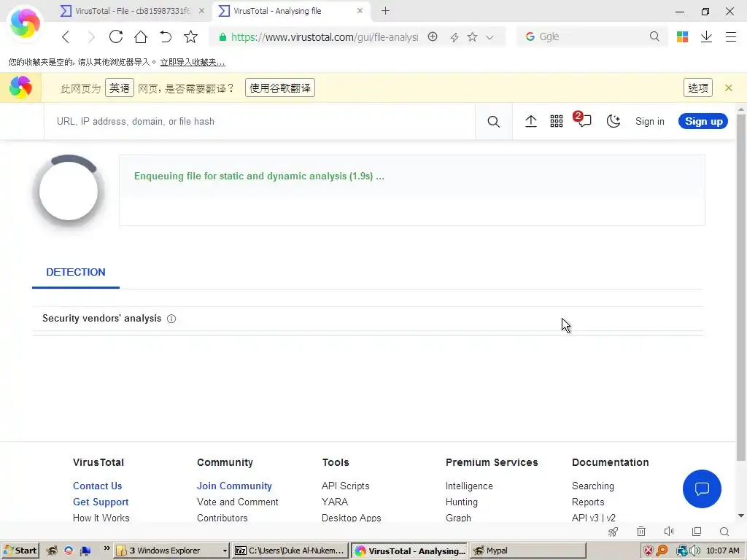Open translation options button
747x560 pixels.
(698, 87)
